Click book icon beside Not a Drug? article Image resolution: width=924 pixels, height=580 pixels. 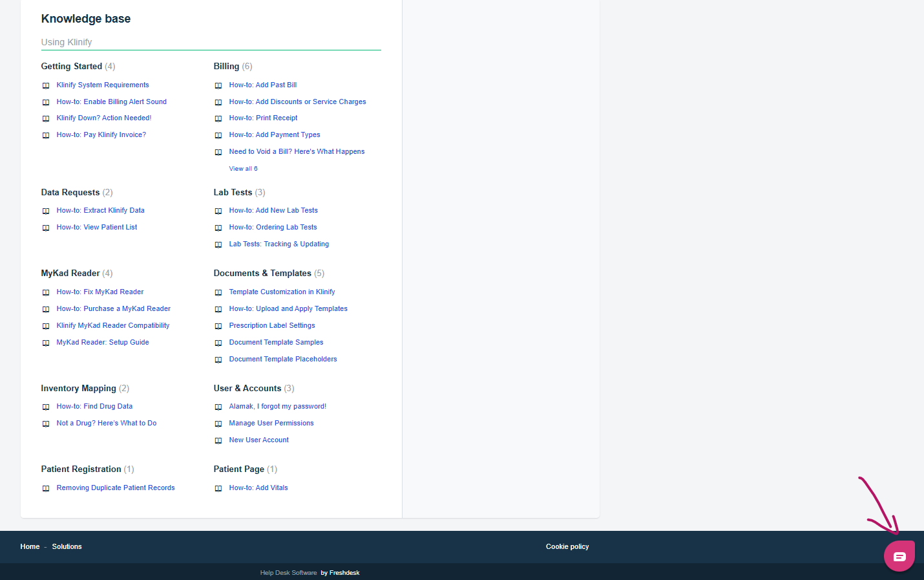click(x=46, y=424)
